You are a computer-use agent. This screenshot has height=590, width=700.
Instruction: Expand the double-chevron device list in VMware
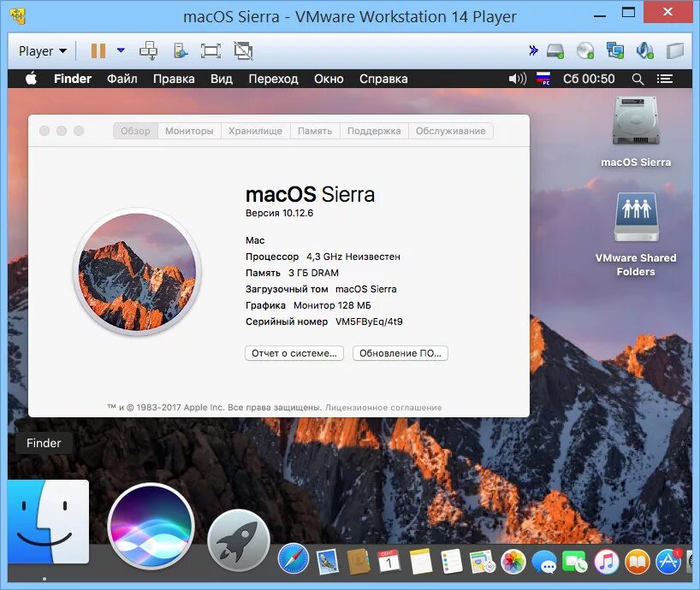click(x=533, y=50)
